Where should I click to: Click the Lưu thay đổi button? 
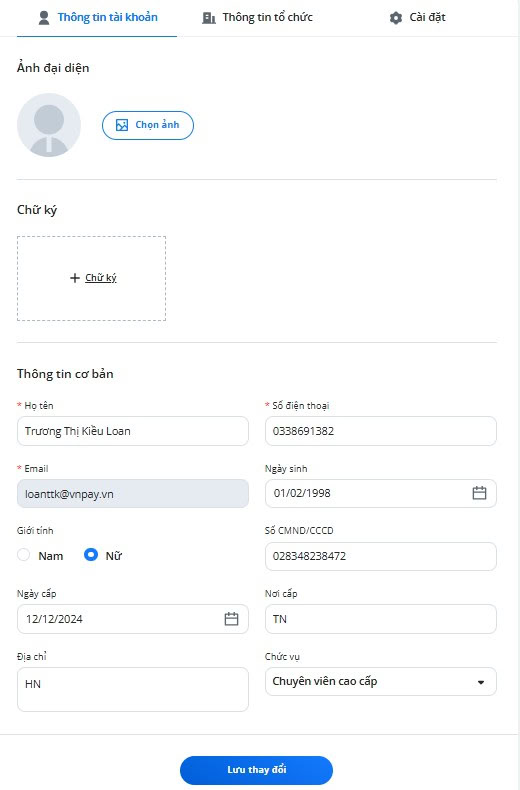[x=256, y=770]
